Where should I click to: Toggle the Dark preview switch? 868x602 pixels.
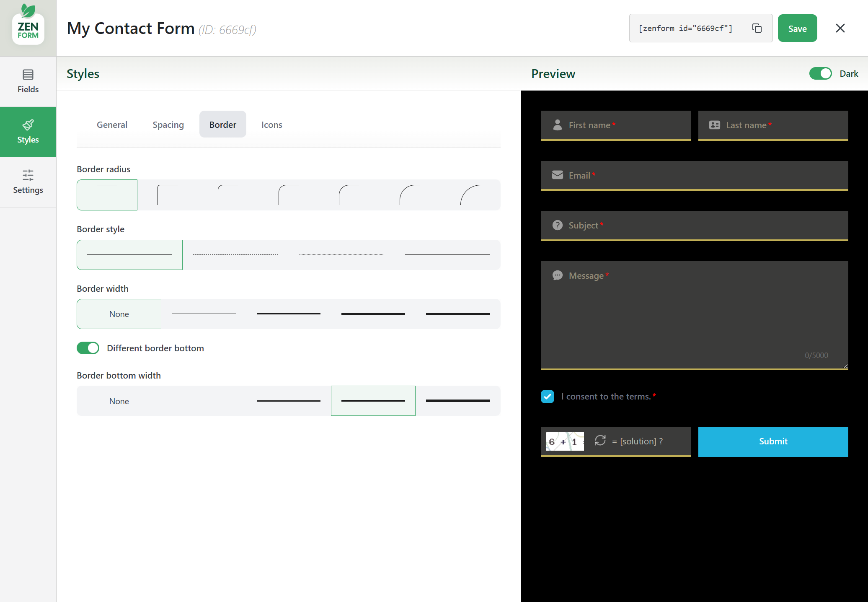[820, 73]
